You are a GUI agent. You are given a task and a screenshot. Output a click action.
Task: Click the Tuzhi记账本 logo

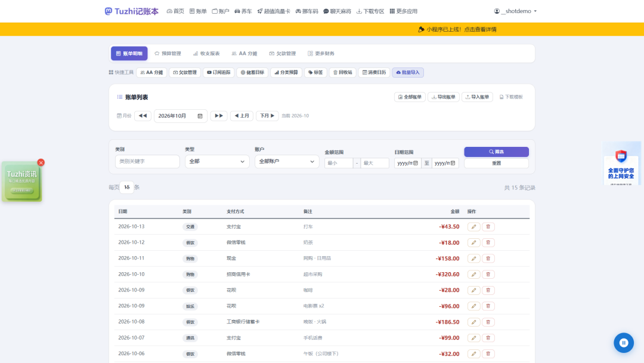131,11
